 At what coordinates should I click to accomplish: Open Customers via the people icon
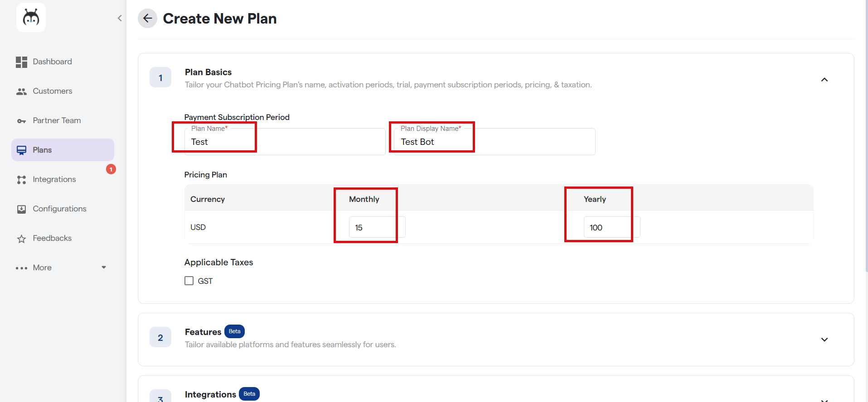click(x=21, y=91)
